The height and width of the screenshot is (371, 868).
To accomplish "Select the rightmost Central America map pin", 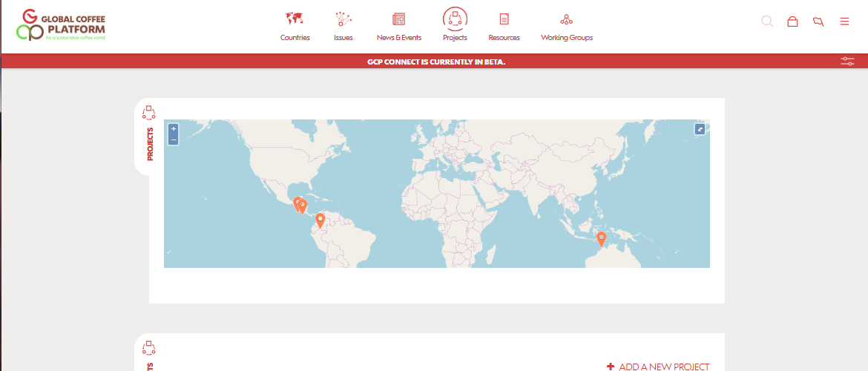I will [x=303, y=206].
